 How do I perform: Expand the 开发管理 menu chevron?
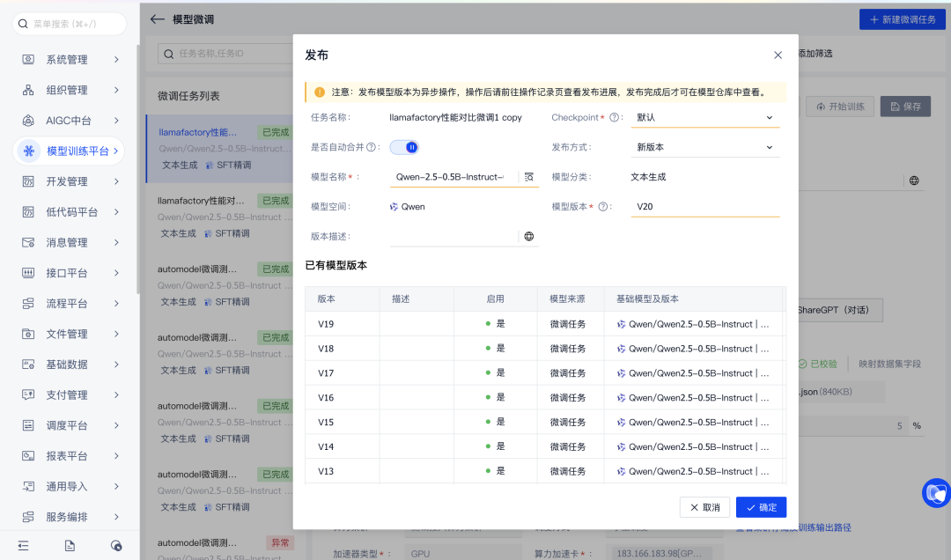tap(116, 181)
